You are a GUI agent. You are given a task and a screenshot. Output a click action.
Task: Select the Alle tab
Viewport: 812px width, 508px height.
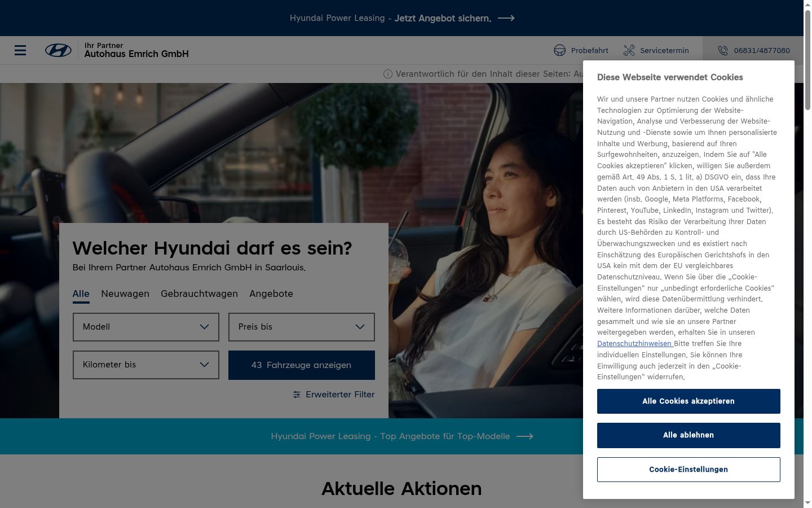click(81, 294)
